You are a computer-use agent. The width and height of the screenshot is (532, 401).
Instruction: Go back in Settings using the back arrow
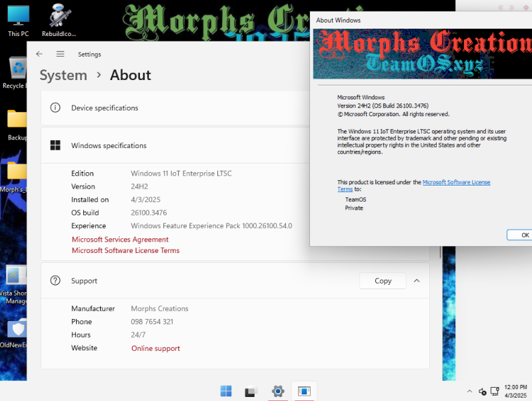(x=39, y=54)
